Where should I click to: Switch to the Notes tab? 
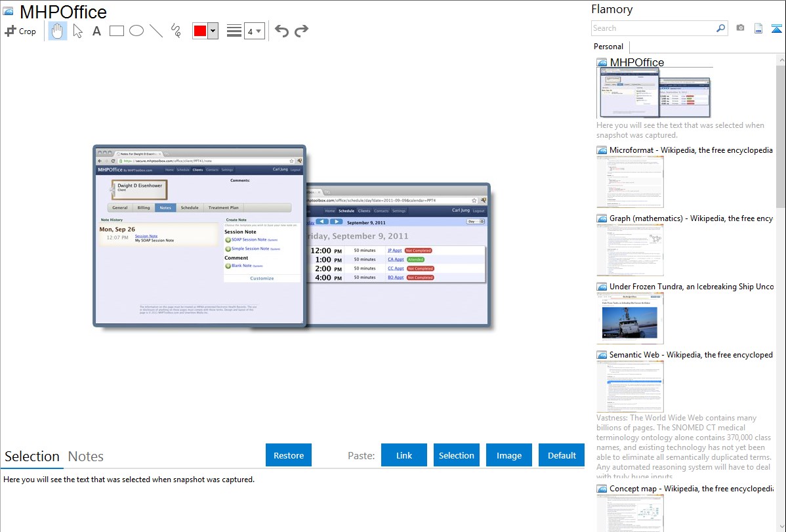pyautogui.click(x=86, y=457)
